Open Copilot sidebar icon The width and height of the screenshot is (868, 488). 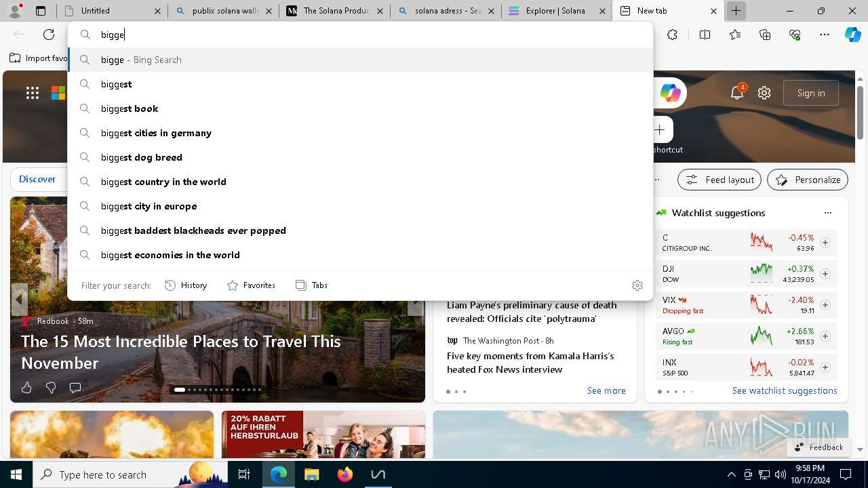[852, 35]
